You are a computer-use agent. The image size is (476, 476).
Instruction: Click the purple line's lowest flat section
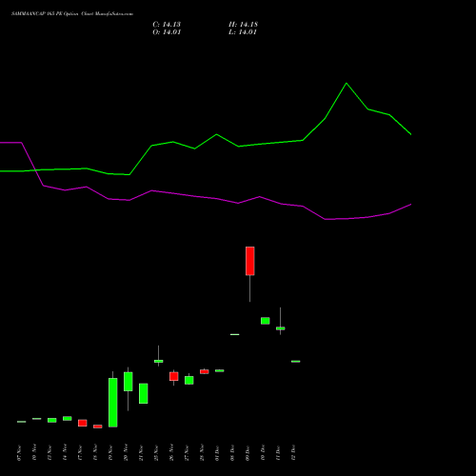(x=336, y=219)
